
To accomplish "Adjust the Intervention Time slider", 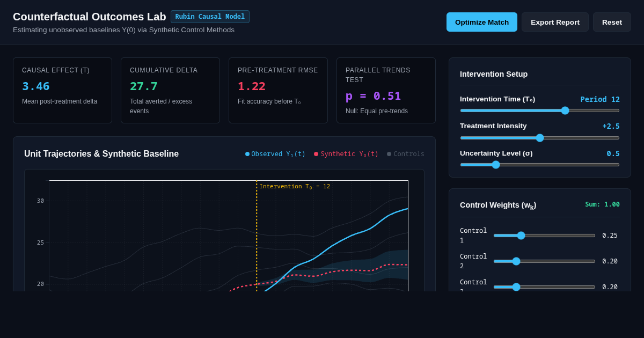I will click(540, 111).
